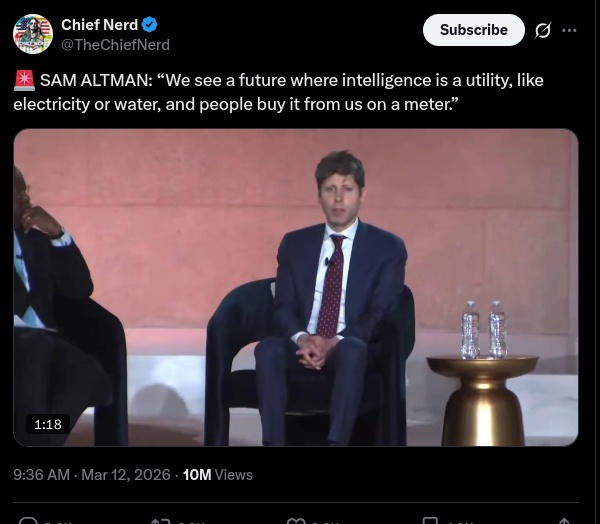Viewport: 600px width, 524px height.
Task: Click the red siren emoji in the post
Action: click(x=24, y=81)
